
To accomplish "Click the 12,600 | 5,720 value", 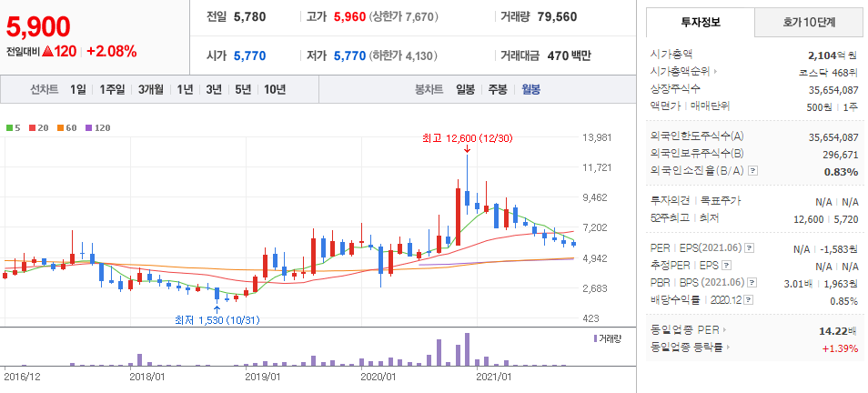I will point(826,219).
